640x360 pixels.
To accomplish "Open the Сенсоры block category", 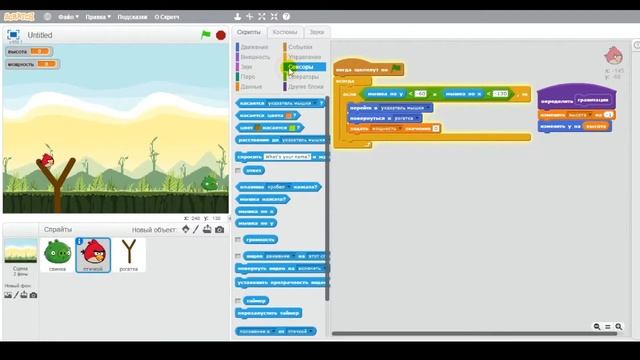I will [304, 67].
